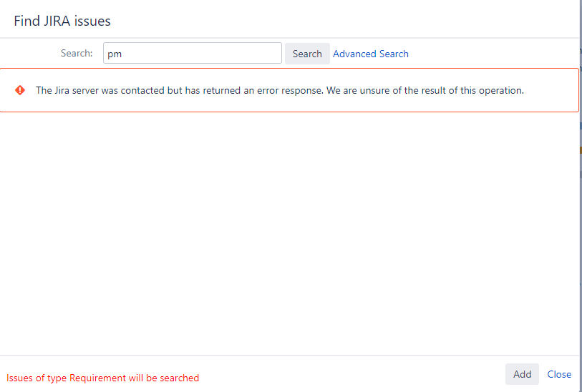
Task: Click the red error warning icon
Action: [x=20, y=90]
